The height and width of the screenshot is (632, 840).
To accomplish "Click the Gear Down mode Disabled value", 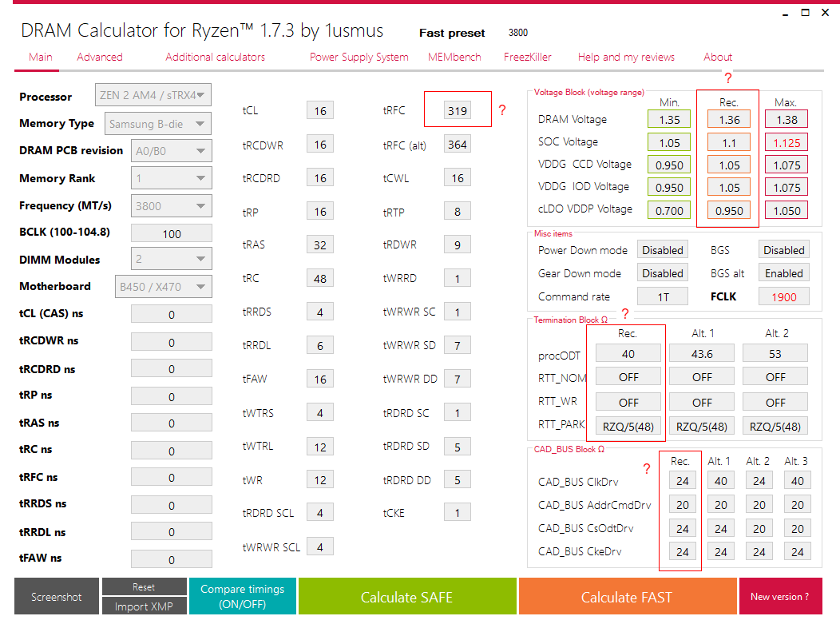I will point(663,272).
